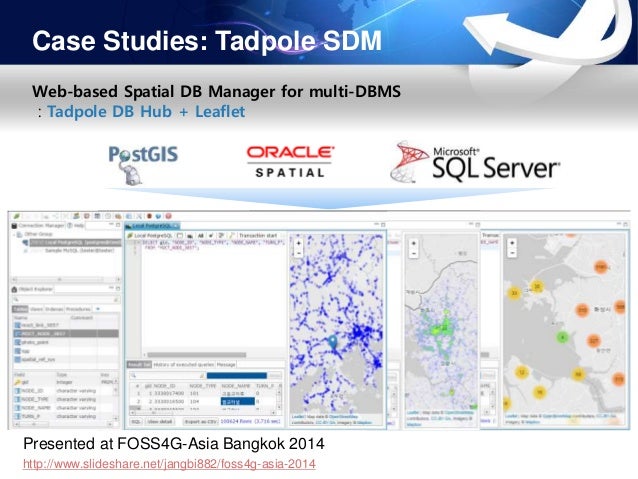Select the moct_link_3857 table row

point(66,325)
